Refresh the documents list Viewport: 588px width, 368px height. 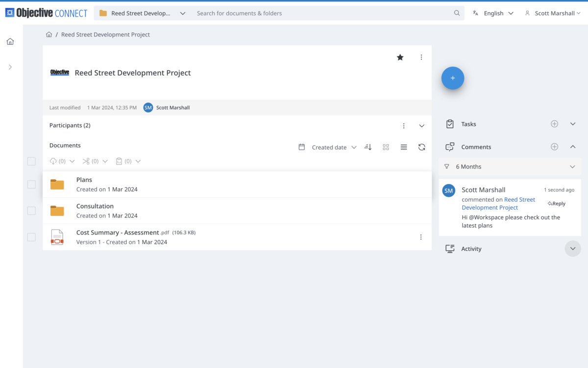point(421,147)
